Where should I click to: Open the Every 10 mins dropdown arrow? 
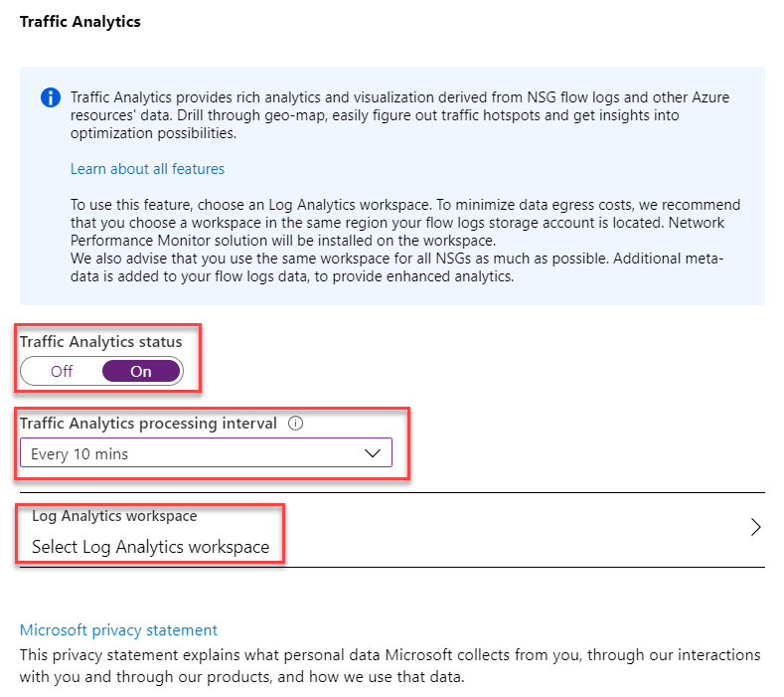[373, 453]
